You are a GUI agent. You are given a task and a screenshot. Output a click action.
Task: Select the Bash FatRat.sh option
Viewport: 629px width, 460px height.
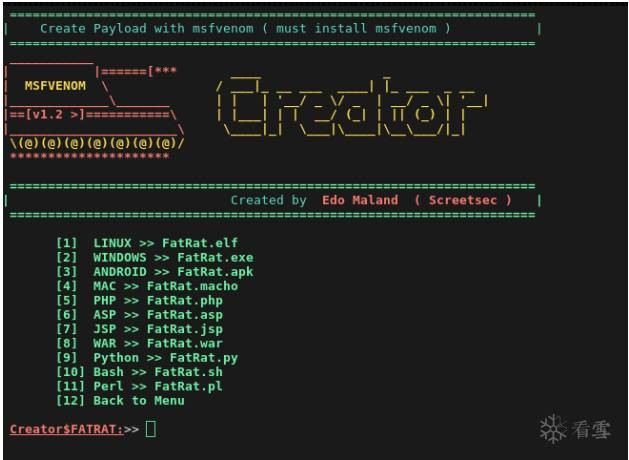[x=139, y=372]
